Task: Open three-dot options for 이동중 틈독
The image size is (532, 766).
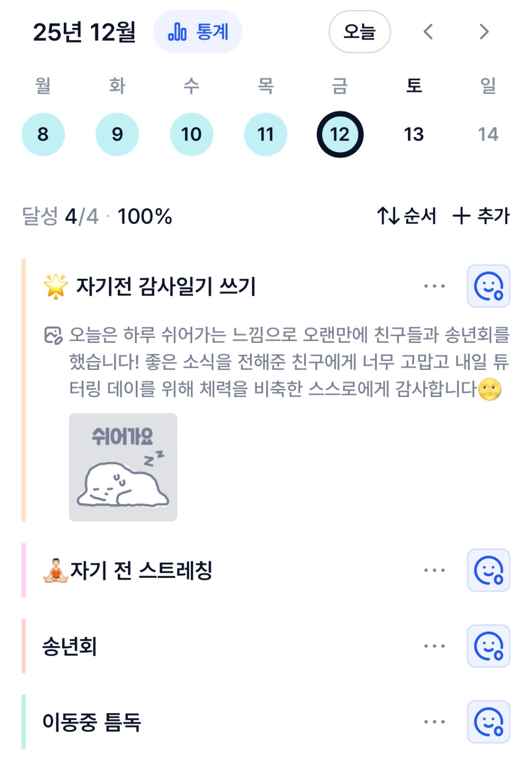Action: click(434, 722)
